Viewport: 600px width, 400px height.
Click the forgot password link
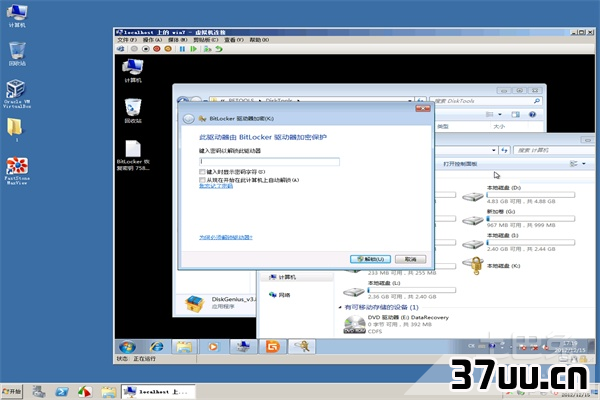pos(216,186)
